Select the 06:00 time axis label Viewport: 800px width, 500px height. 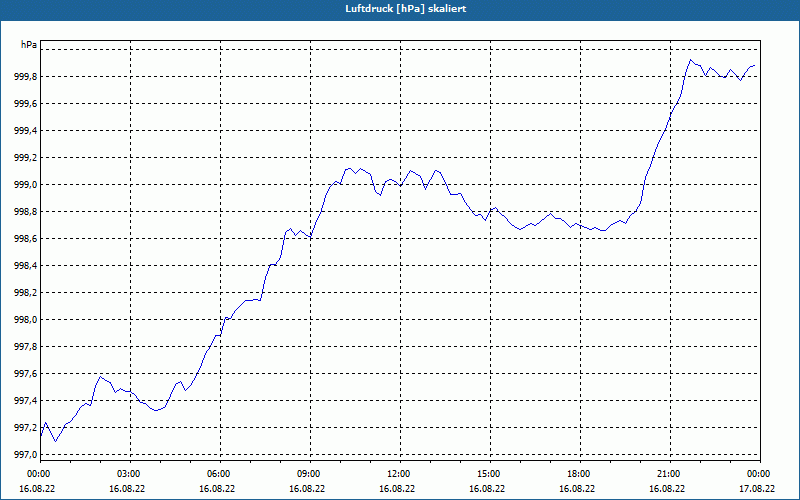(x=220, y=474)
